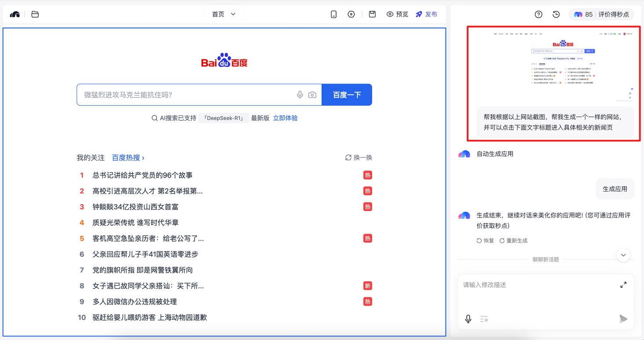
Task: Click 聊聊新话题 to start a new topic
Action: (x=545, y=260)
